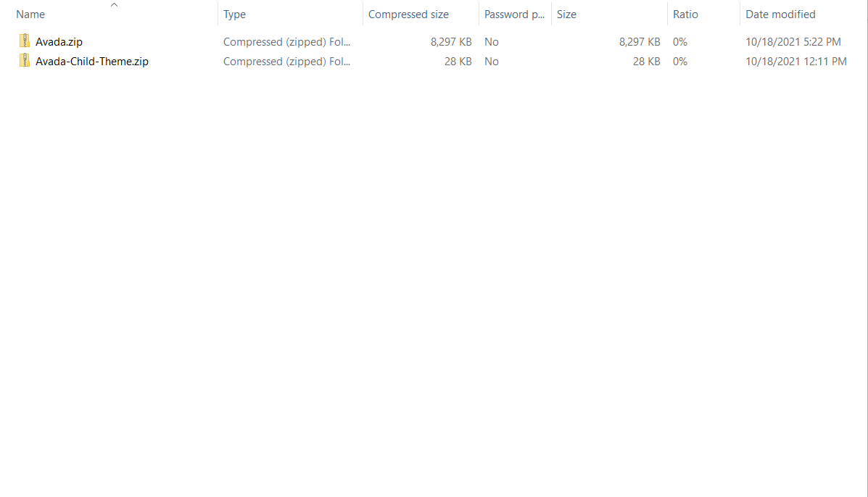Sort by the Size column header
868x497 pixels.
pyautogui.click(x=566, y=14)
